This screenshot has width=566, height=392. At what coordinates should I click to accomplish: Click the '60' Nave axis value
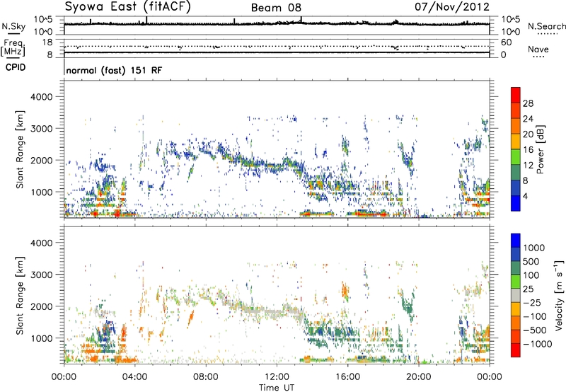coord(507,42)
